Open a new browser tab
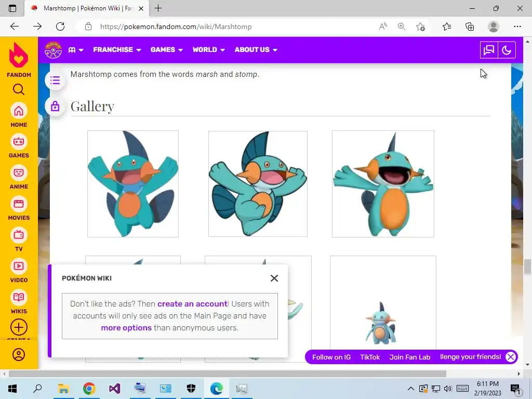This screenshot has width=532, height=399. [158, 8]
